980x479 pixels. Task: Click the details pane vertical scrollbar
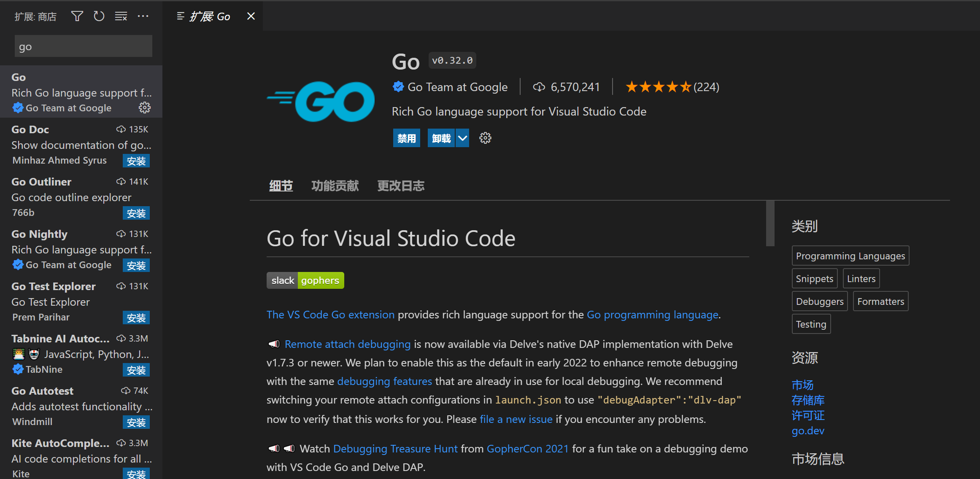point(770,223)
